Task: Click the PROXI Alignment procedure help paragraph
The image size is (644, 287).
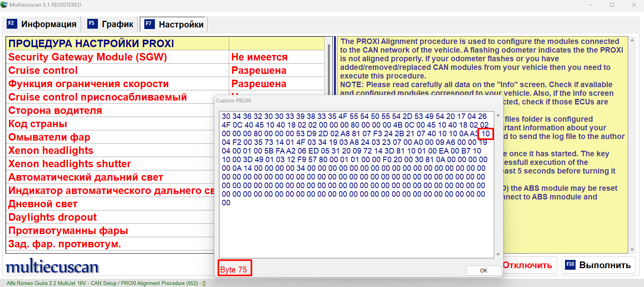Action: (x=482, y=58)
